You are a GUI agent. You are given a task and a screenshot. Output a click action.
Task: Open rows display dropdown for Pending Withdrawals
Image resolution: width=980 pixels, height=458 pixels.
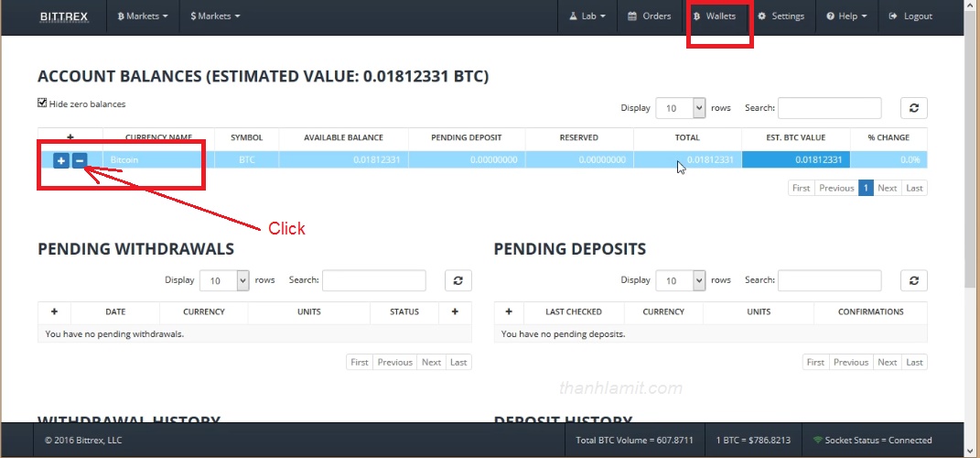point(224,281)
